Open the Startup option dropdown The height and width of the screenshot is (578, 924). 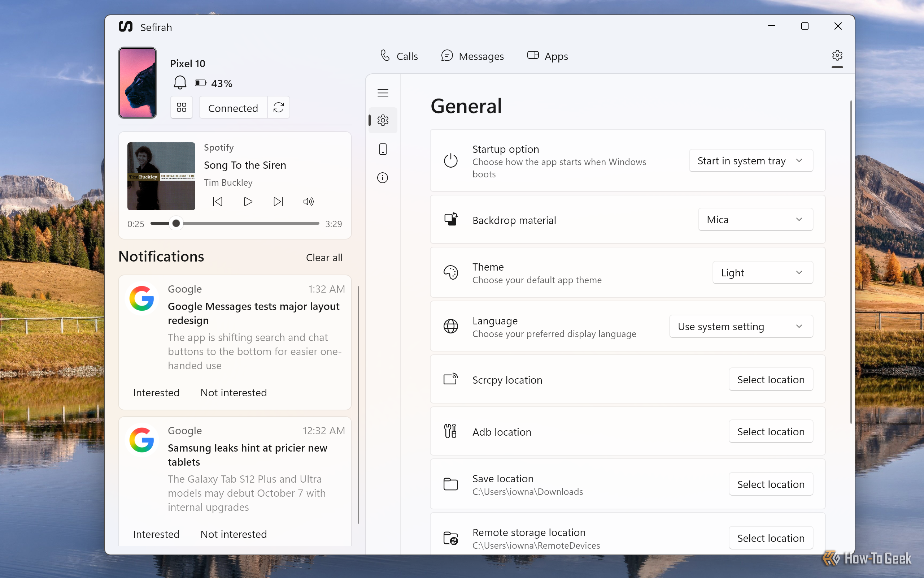point(751,160)
